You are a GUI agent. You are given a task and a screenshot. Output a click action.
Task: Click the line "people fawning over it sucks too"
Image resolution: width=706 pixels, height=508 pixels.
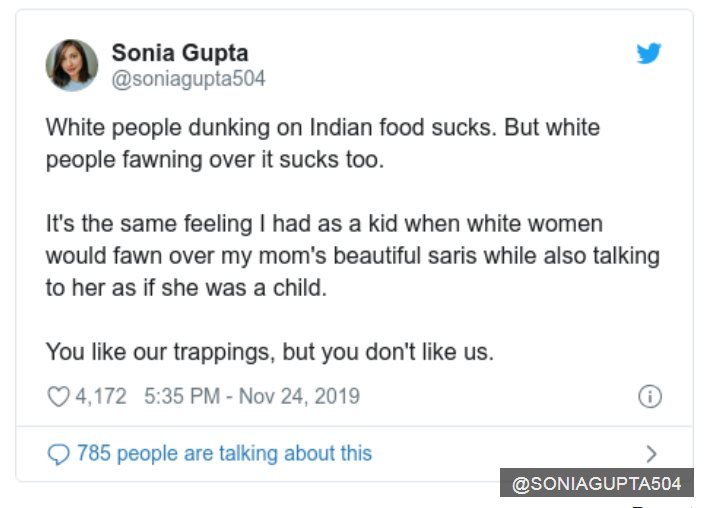(x=214, y=160)
